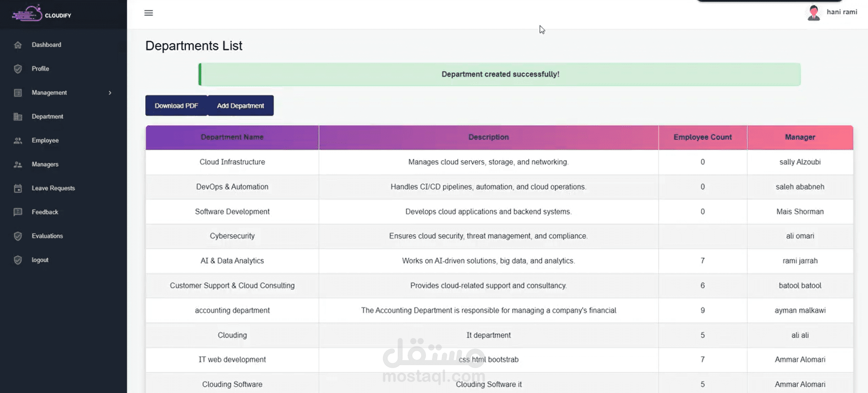This screenshot has width=868, height=393.
Task: Click the Manager column header
Action: click(800, 137)
